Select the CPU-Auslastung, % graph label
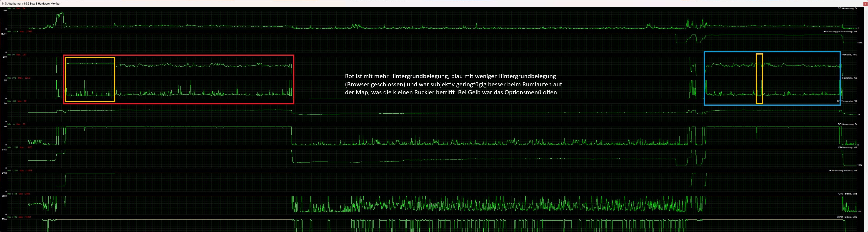The image size is (868, 232). point(847,8)
